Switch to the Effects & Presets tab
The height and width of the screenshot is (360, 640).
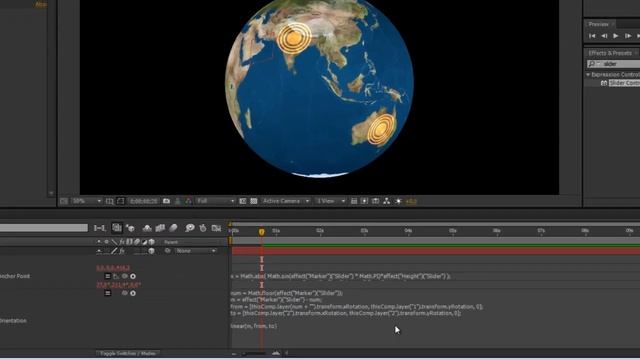[x=610, y=53]
